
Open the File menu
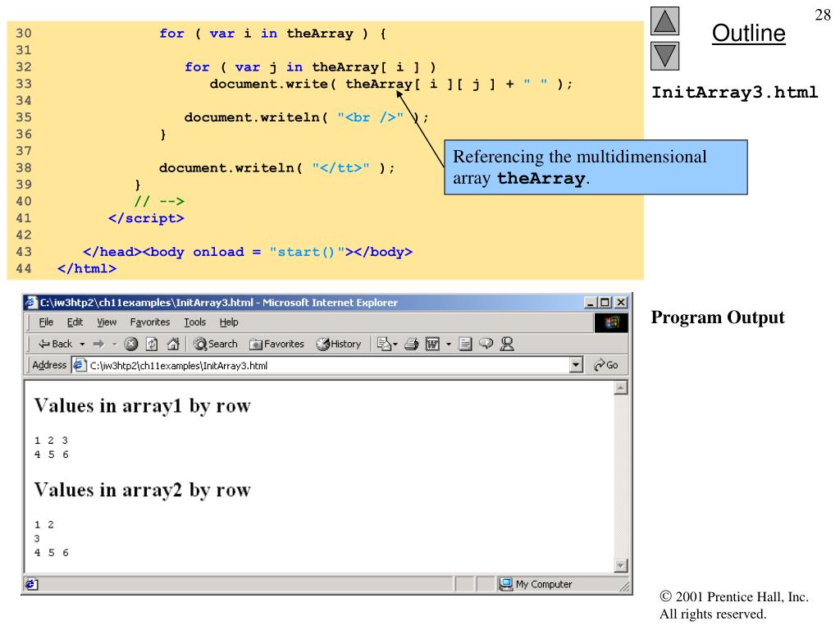[46, 322]
